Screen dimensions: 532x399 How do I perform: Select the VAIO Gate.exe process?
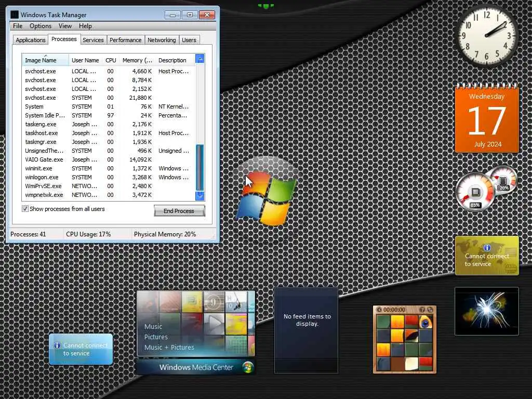click(108, 159)
